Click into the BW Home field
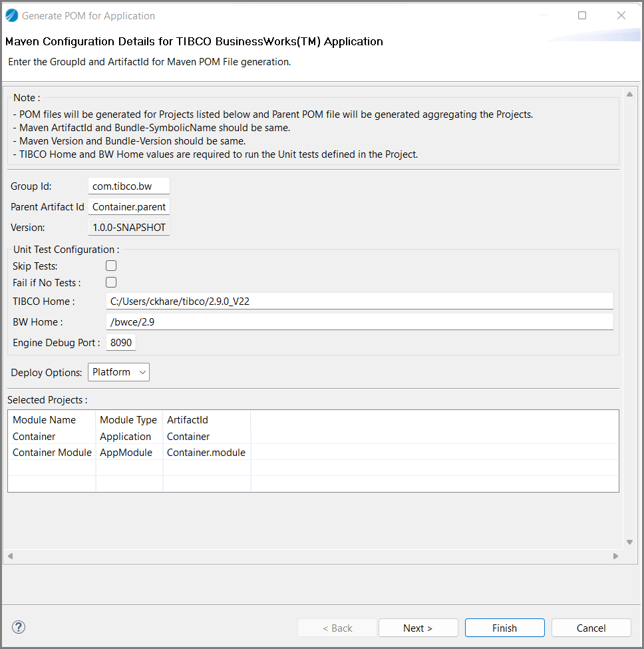Screen dimensions: 644x649 point(359,322)
